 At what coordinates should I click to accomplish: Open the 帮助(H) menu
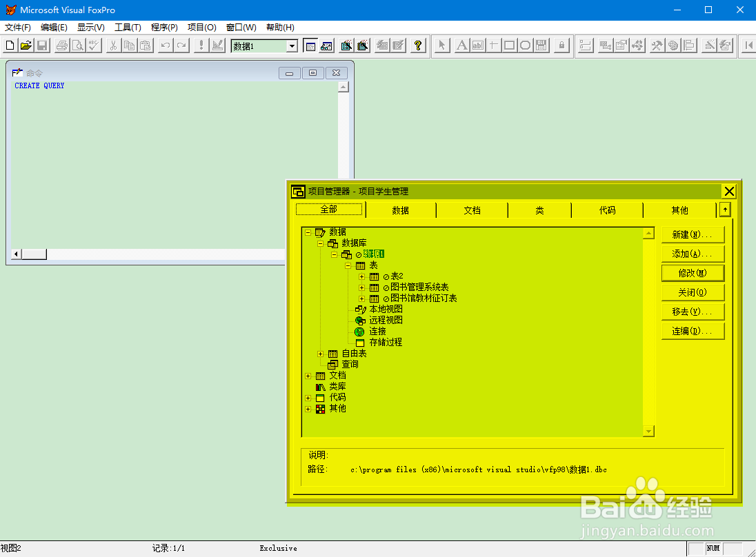coord(280,28)
